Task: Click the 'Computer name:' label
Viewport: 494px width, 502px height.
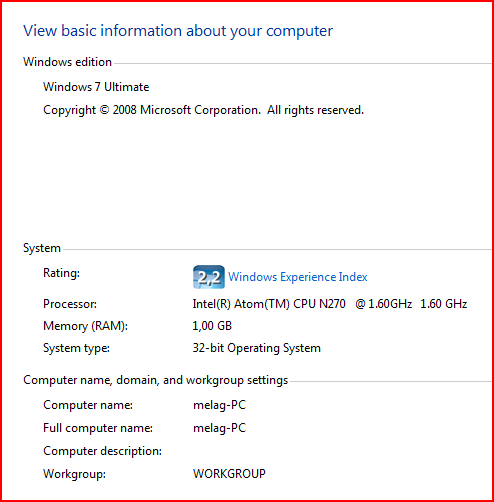Action: [88, 405]
